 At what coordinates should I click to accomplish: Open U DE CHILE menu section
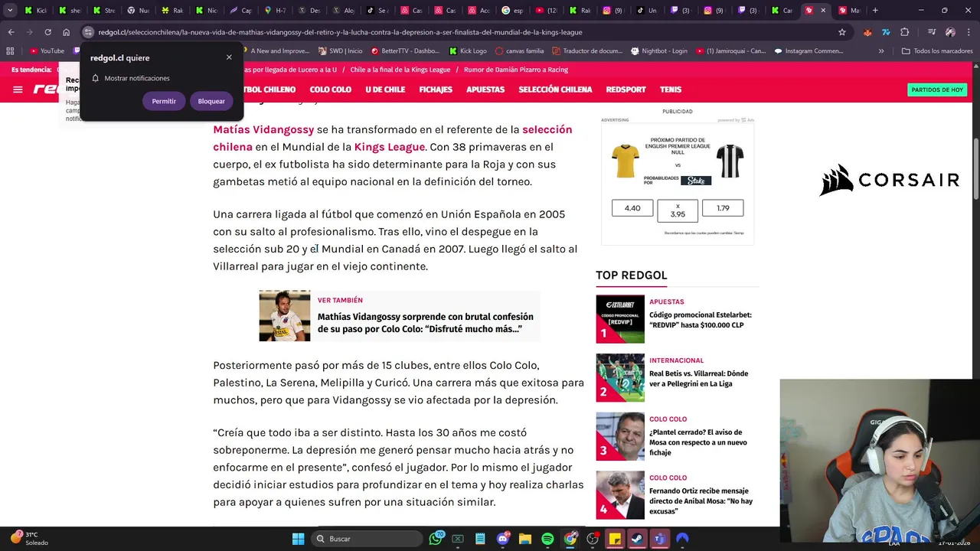385,90
